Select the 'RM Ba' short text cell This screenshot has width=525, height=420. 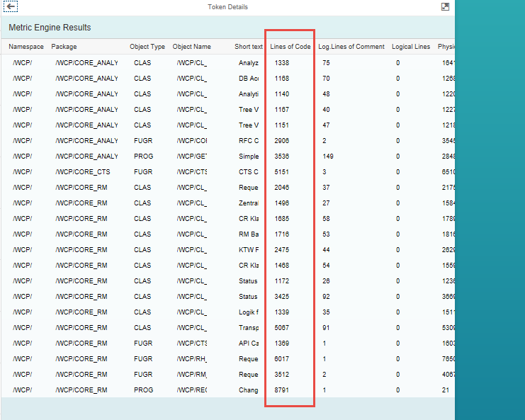(x=249, y=234)
